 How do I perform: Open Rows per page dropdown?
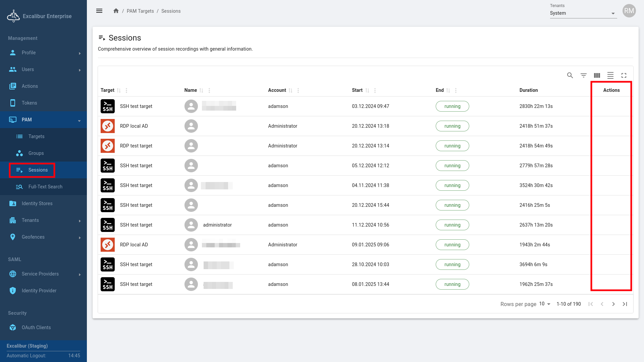545,304
